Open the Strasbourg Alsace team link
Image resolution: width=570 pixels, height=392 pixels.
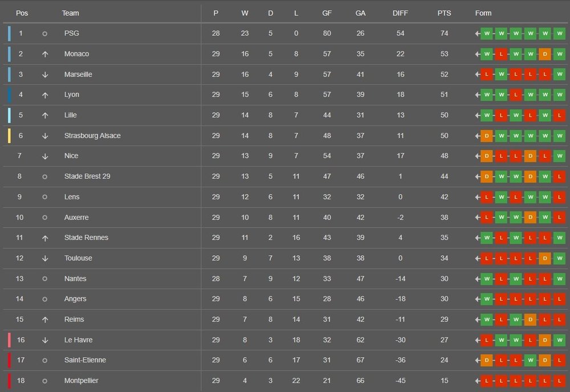pos(92,136)
